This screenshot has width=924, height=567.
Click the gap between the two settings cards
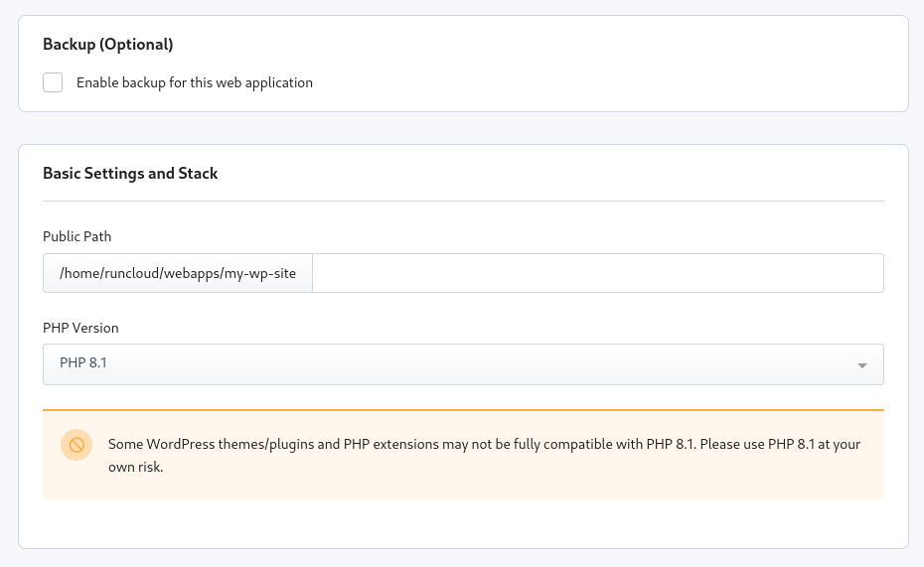[463, 128]
